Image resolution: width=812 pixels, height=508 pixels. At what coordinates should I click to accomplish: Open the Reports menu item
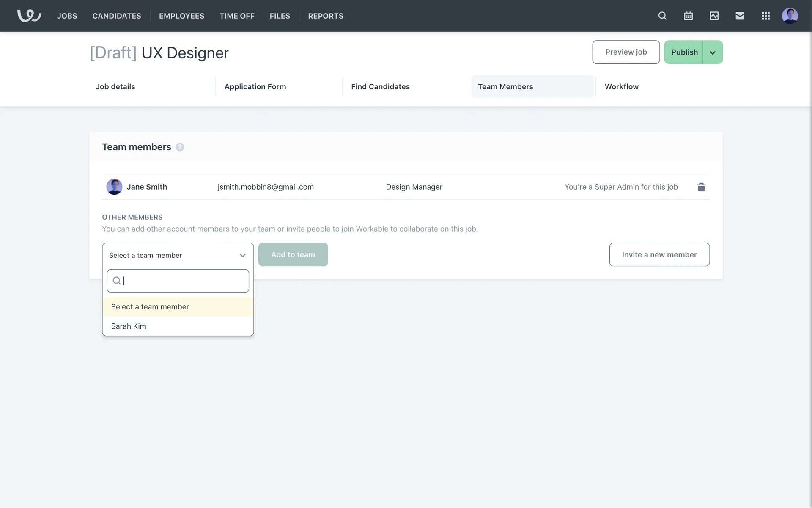click(325, 16)
